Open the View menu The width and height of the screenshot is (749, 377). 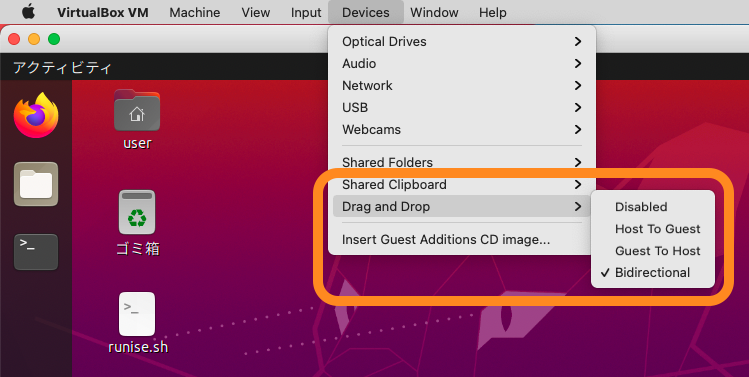pos(256,12)
